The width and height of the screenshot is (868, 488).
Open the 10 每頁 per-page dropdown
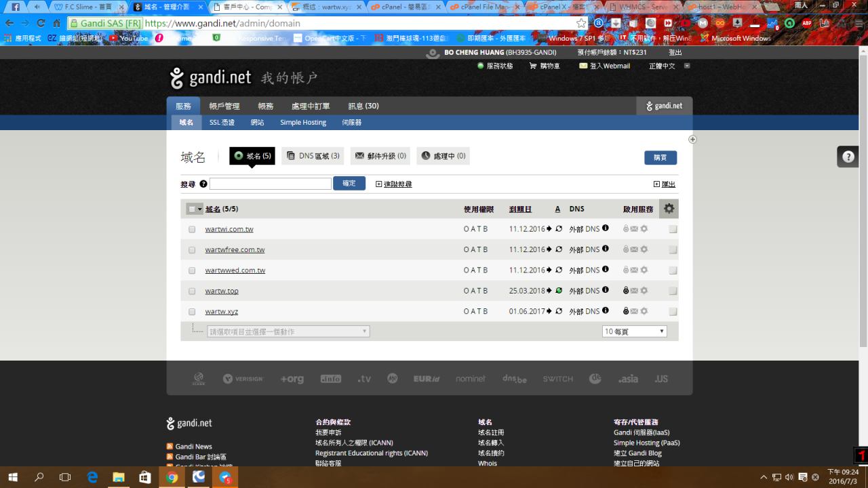pos(634,331)
